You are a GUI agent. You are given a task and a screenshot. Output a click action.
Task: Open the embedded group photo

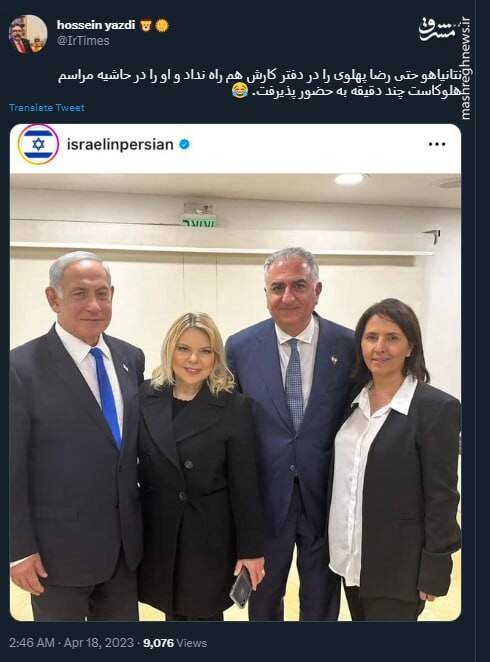click(235, 397)
